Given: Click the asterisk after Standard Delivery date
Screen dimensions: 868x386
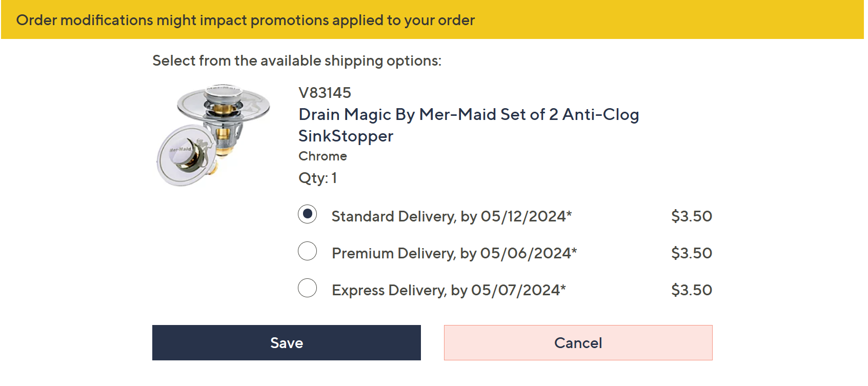Looking at the screenshot, I should (569, 213).
